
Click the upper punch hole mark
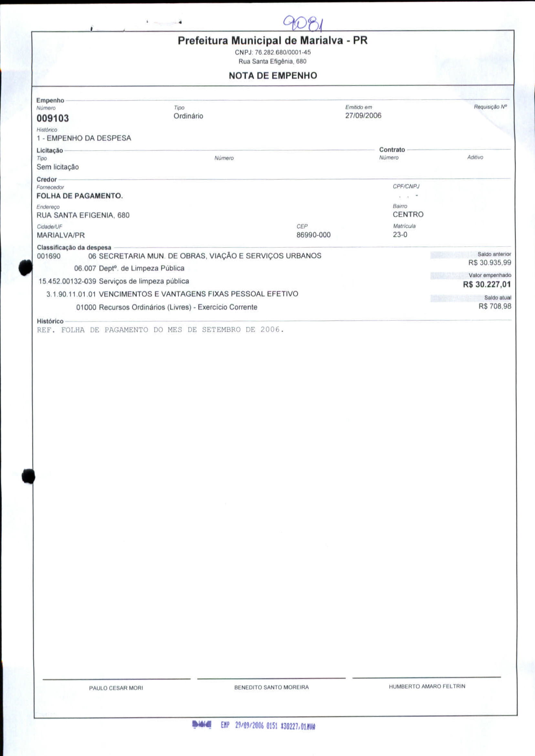coord(26,267)
